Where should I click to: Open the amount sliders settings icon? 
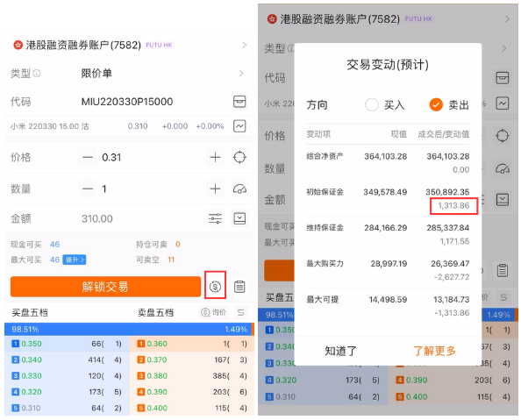[215, 218]
